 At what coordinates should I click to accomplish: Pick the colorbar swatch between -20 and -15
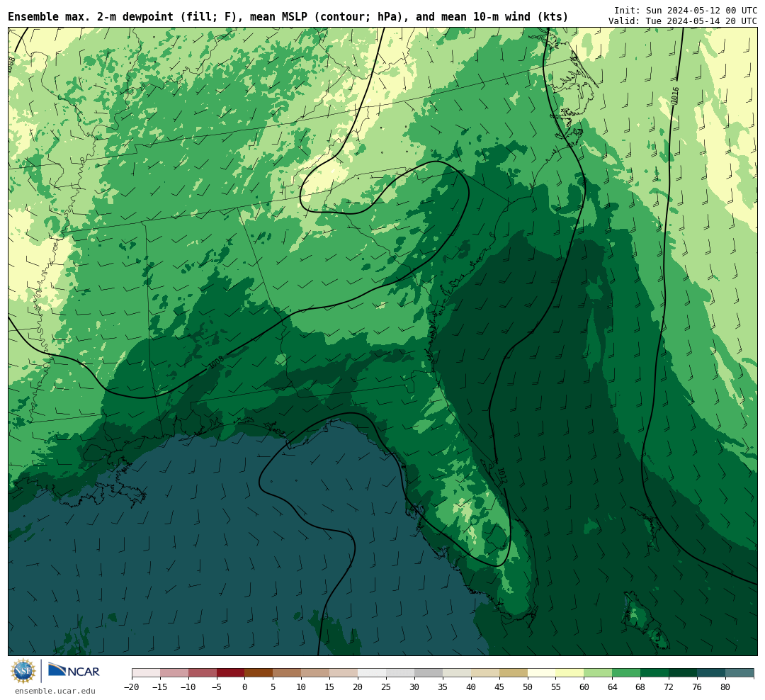coord(146,673)
